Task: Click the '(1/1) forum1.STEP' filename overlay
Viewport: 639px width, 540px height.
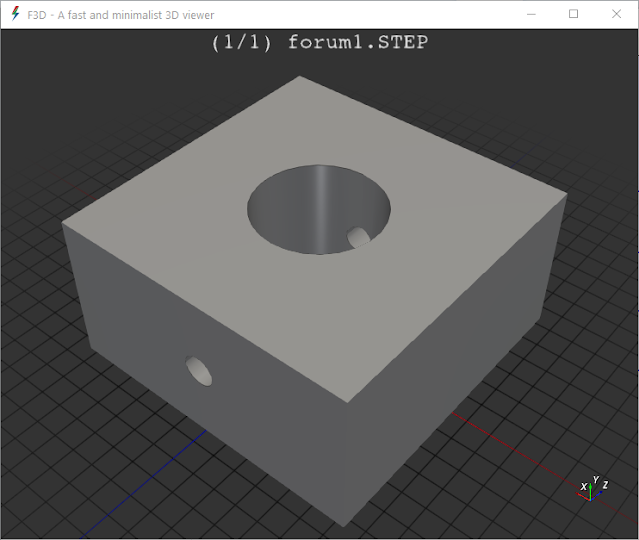Action: (x=320, y=42)
